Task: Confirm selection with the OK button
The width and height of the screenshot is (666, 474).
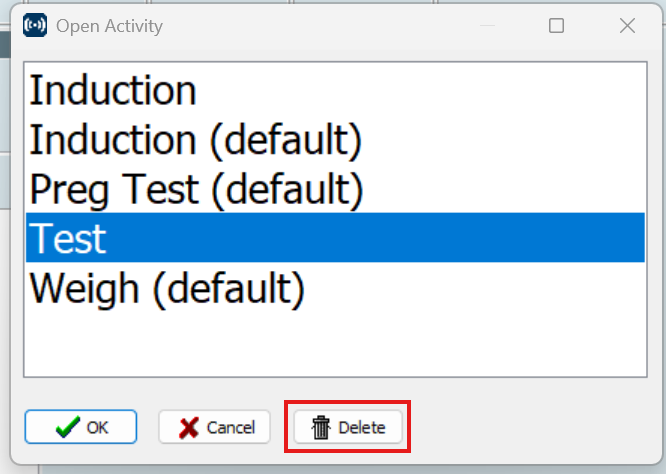Action: point(81,427)
